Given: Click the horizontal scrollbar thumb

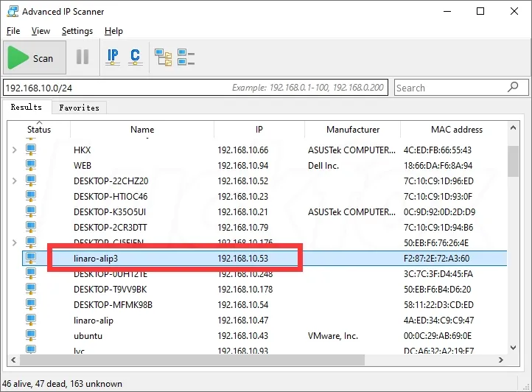Looking at the screenshot, I should point(192,360).
